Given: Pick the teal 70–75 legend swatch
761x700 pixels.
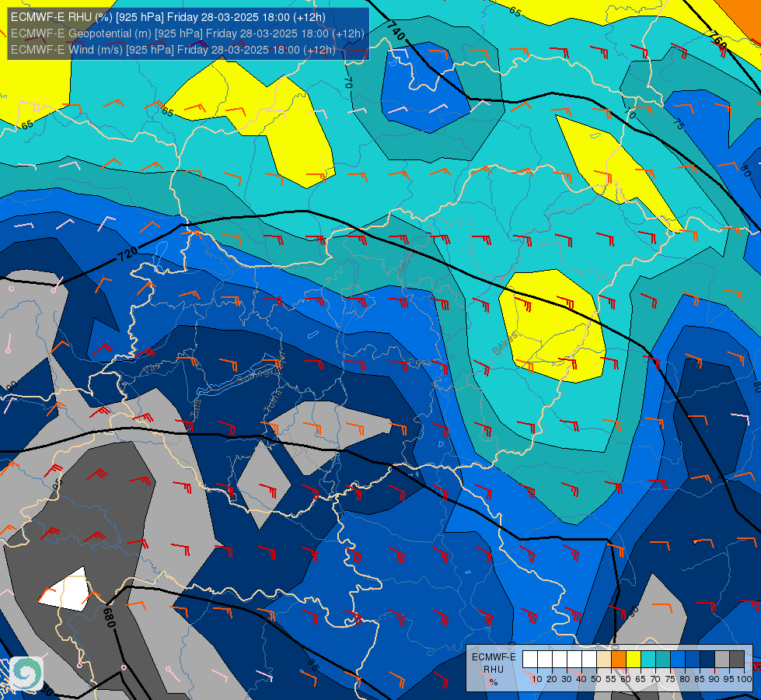Looking at the screenshot, I should (x=663, y=660).
